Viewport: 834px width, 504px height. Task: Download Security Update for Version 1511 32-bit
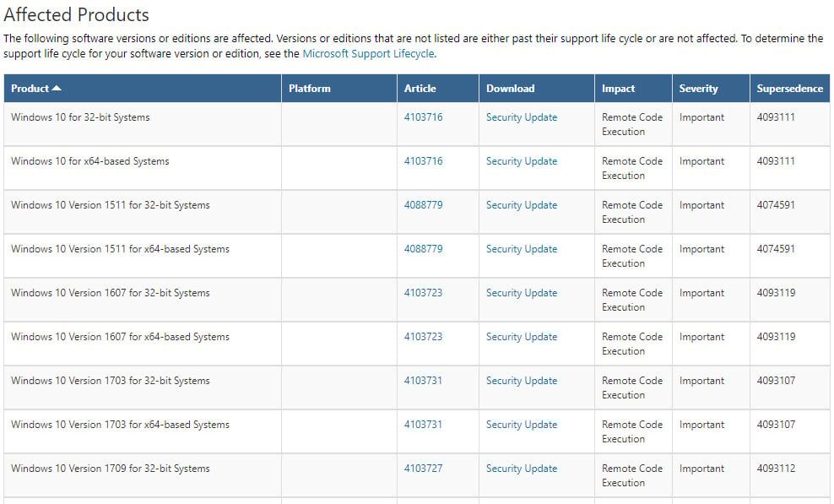tap(522, 205)
